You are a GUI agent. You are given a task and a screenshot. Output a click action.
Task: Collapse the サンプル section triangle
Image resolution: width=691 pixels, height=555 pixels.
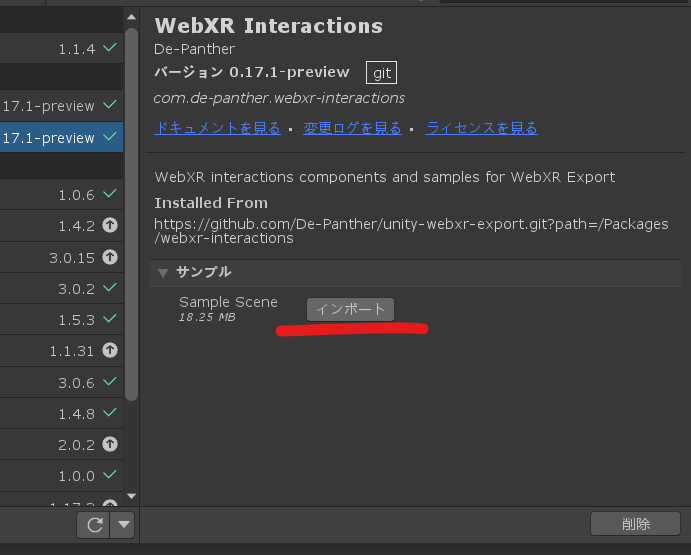point(163,273)
